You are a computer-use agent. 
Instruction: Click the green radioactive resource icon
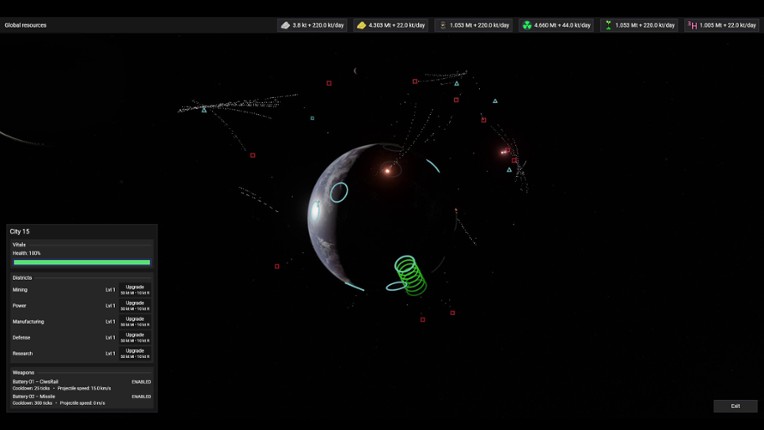(527, 25)
